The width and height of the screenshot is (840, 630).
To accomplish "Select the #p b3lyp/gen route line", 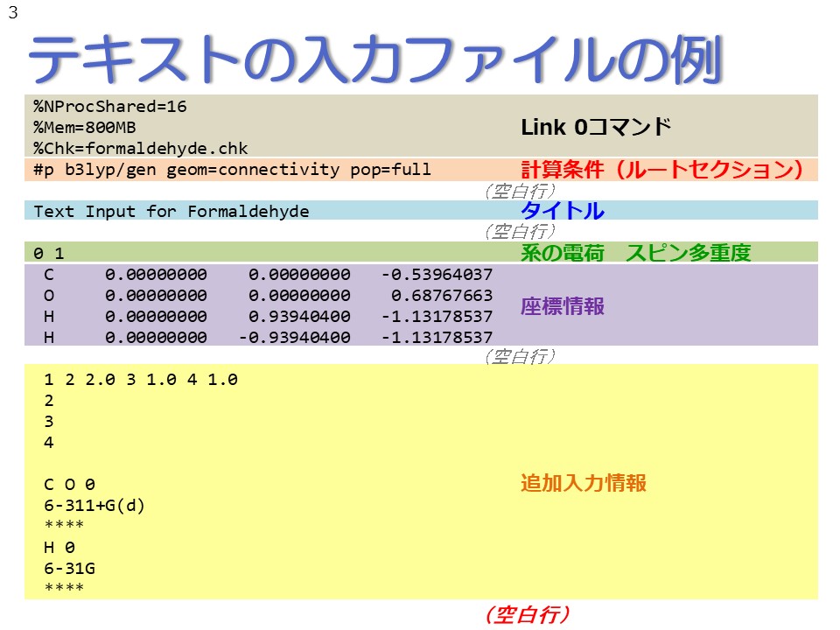I will (x=232, y=170).
